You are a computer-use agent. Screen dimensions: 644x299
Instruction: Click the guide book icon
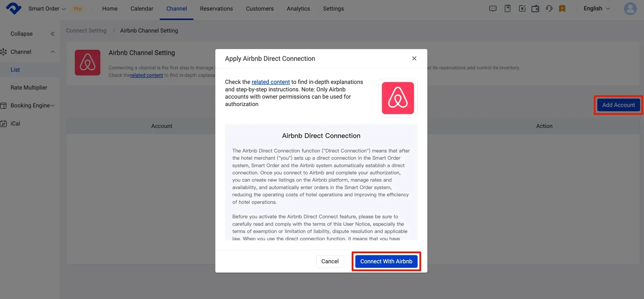click(x=508, y=8)
